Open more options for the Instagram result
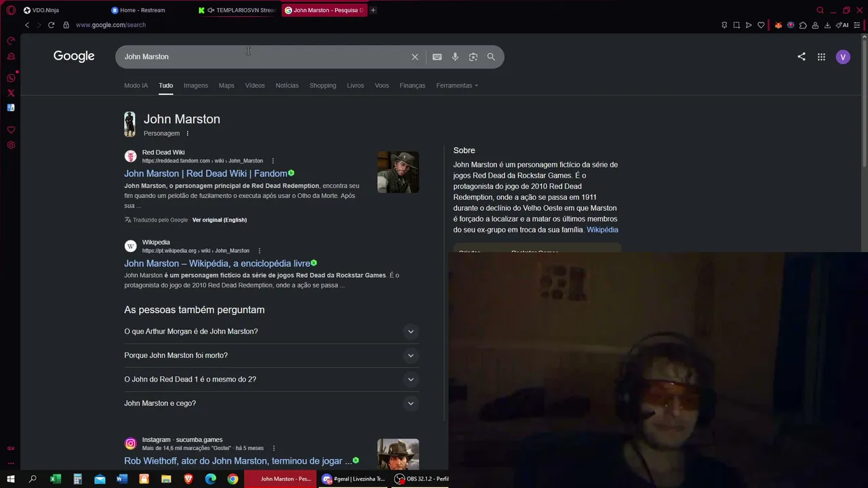The image size is (868, 488). (274, 449)
